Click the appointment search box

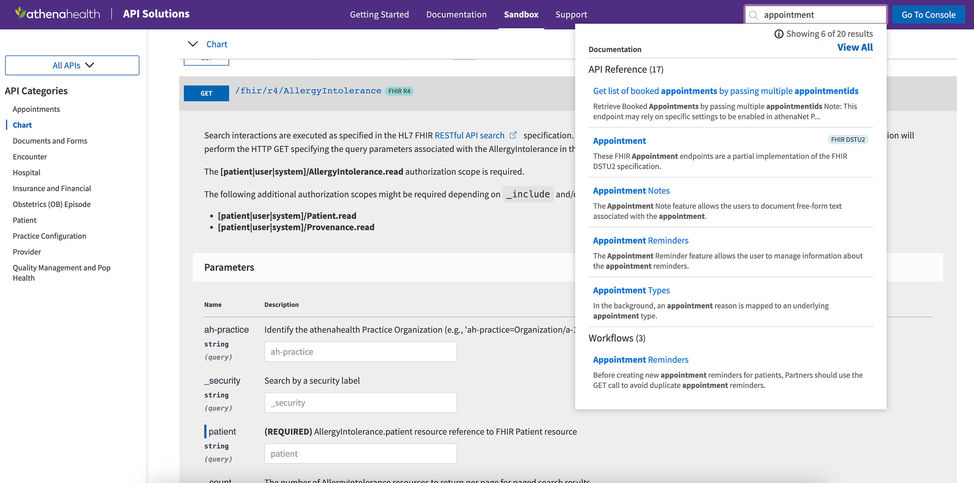[820, 15]
